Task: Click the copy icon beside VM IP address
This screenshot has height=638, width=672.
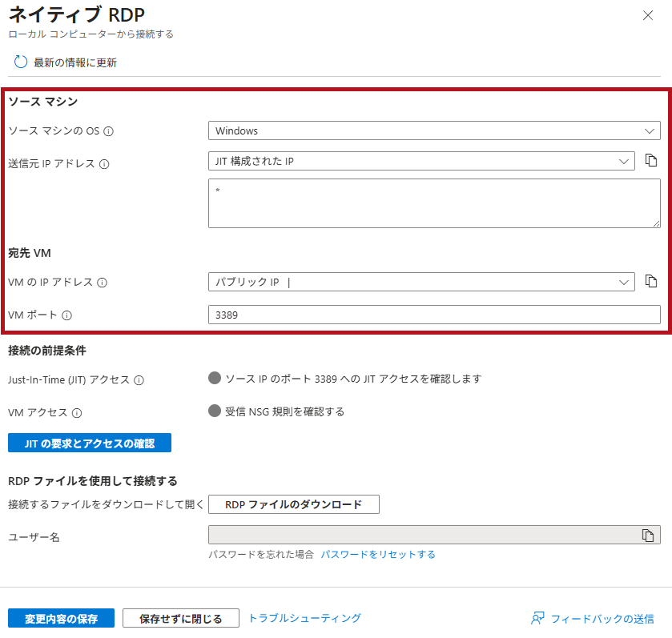Action: click(x=652, y=281)
